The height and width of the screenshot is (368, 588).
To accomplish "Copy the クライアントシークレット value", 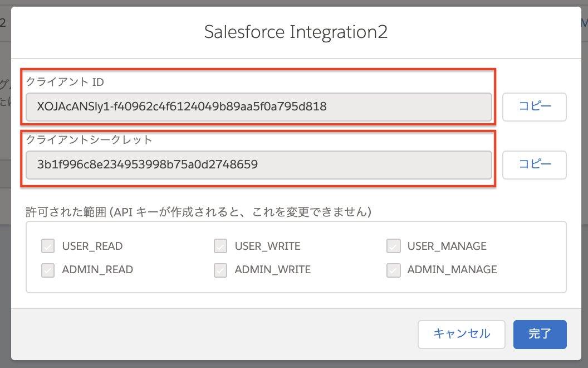I will click(534, 164).
